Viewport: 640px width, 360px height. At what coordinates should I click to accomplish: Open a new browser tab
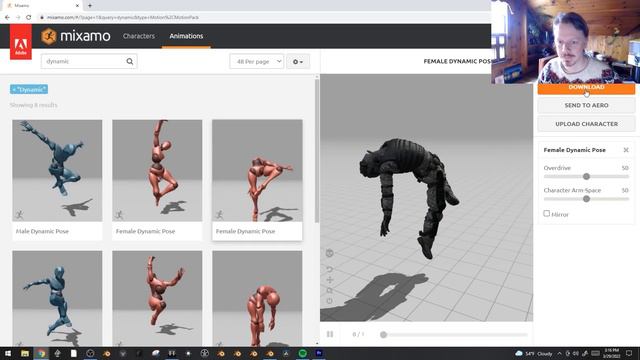click(x=90, y=6)
